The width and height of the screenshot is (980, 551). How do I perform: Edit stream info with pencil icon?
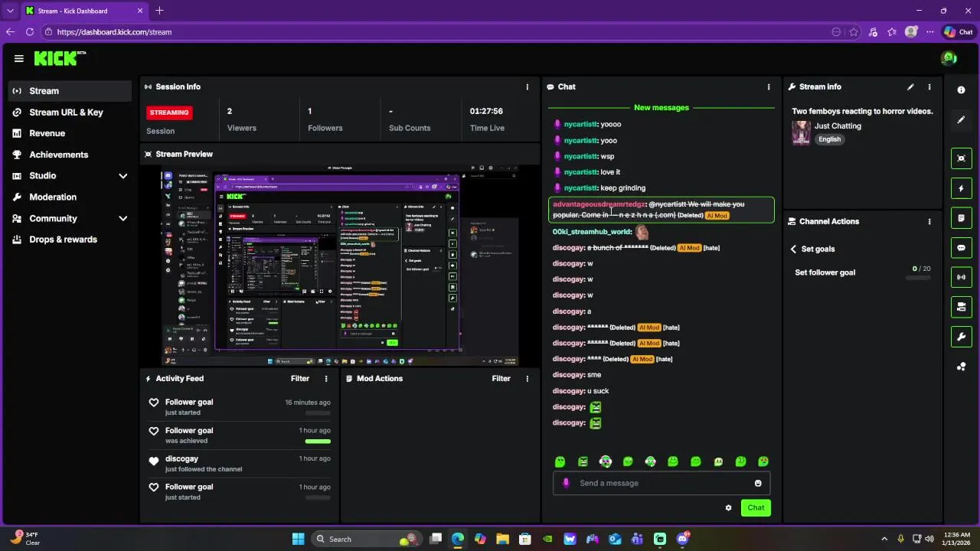tap(910, 87)
